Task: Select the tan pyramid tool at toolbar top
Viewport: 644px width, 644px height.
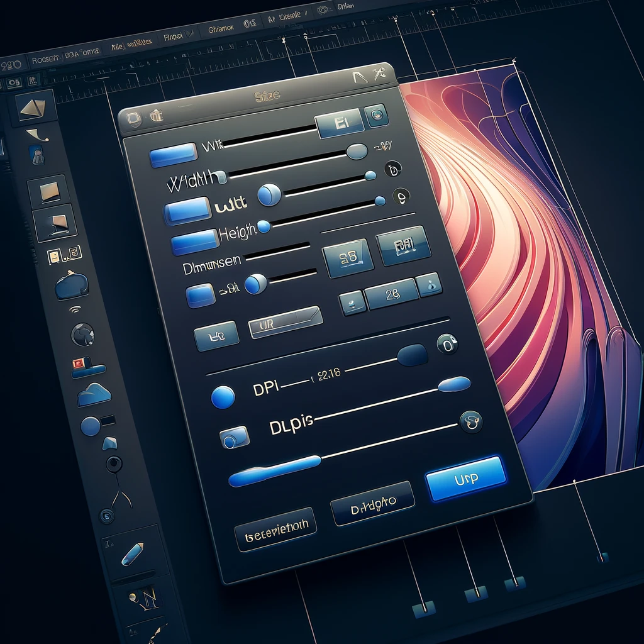Action: (33, 108)
